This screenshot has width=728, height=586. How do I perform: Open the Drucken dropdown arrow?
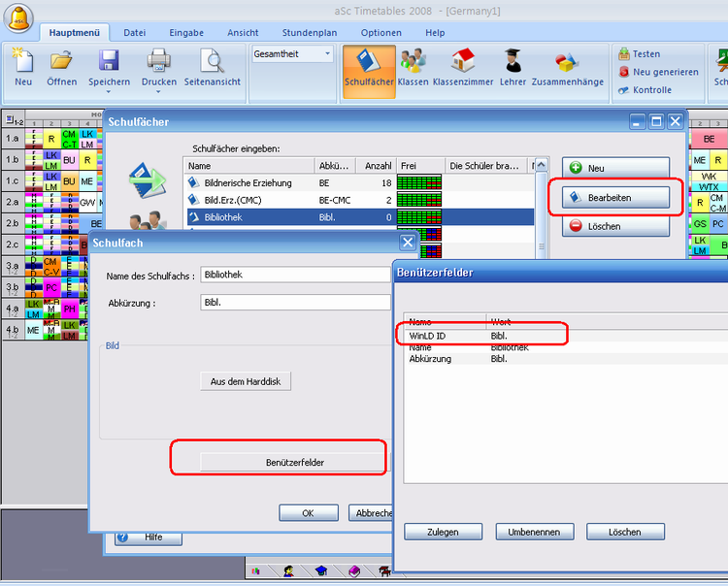pos(158,92)
